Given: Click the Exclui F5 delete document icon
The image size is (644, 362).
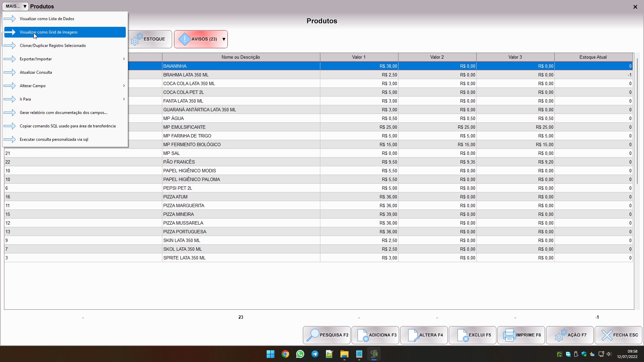Looking at the screenshot, I should [x=462, y=335].
